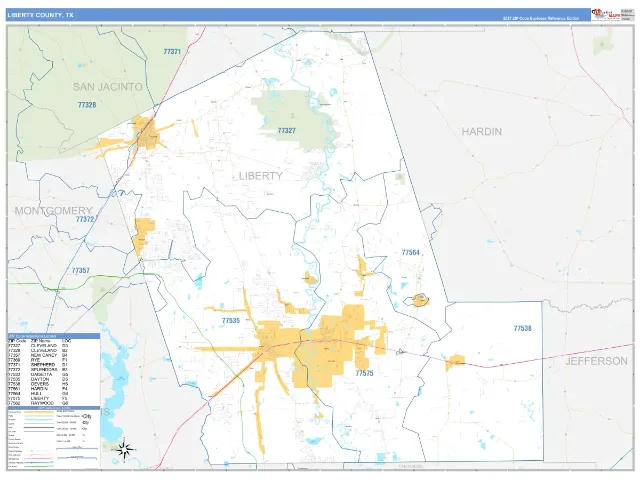Click the DEVERS row in ZIP index
640x480 pixels.
pyautogui.click(x=38, y=384)
